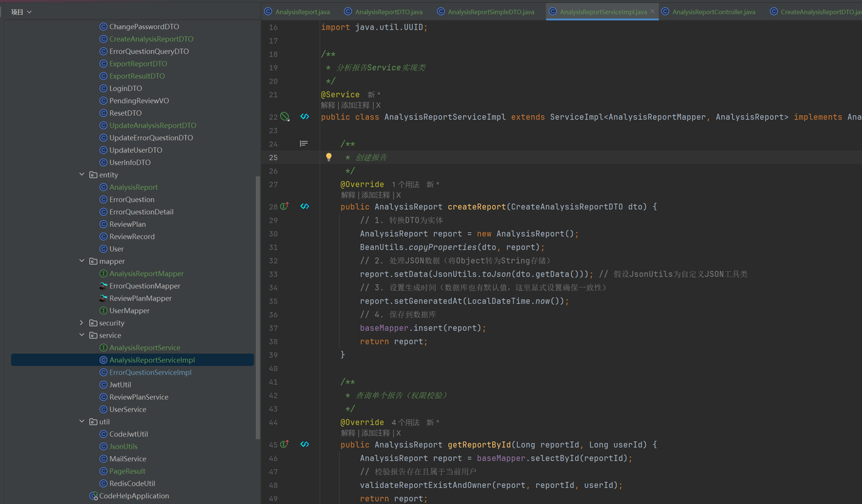
Task: Select CodeJwtUtil in the util folder
Action: pos(129,434)
